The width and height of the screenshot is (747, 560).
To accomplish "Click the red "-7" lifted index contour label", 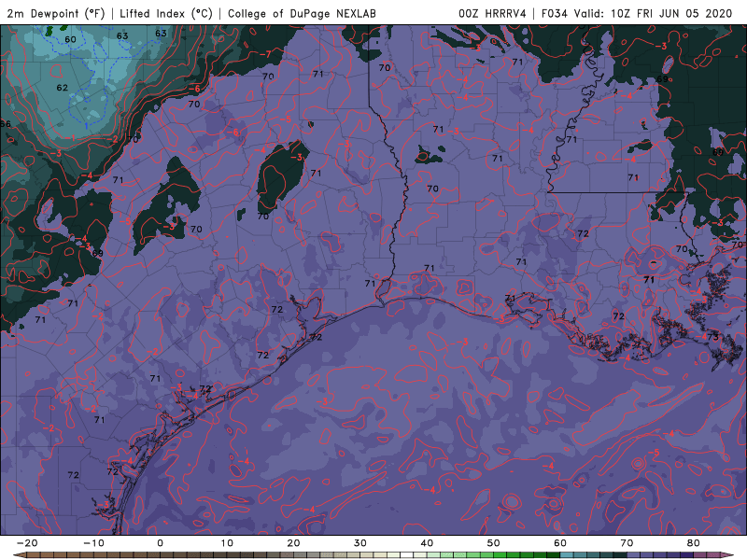I will pyautogui.click(x=265, y=54).
